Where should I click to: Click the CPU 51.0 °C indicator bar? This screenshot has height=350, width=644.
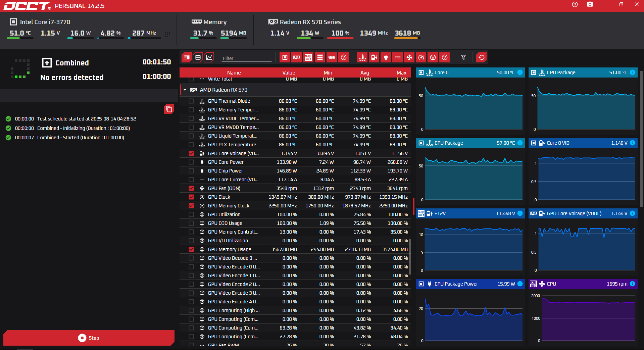[20, 38]
